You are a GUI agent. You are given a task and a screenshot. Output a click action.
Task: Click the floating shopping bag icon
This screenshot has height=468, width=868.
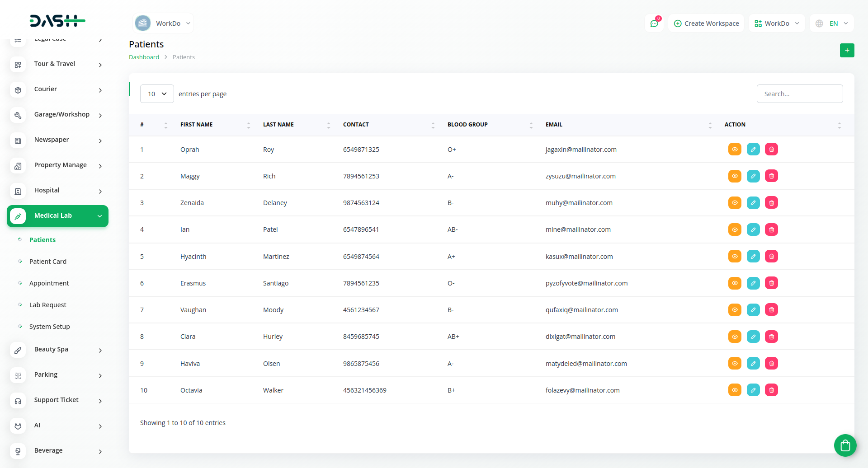coord(845,446)
